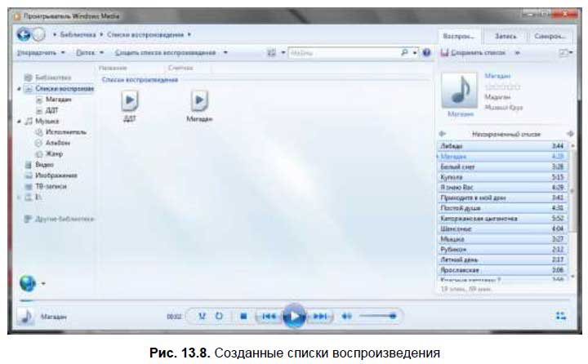This screenshot has width=588, height=364.
Task: Click the Back navigation arrow button
Action: coord(24,34)
